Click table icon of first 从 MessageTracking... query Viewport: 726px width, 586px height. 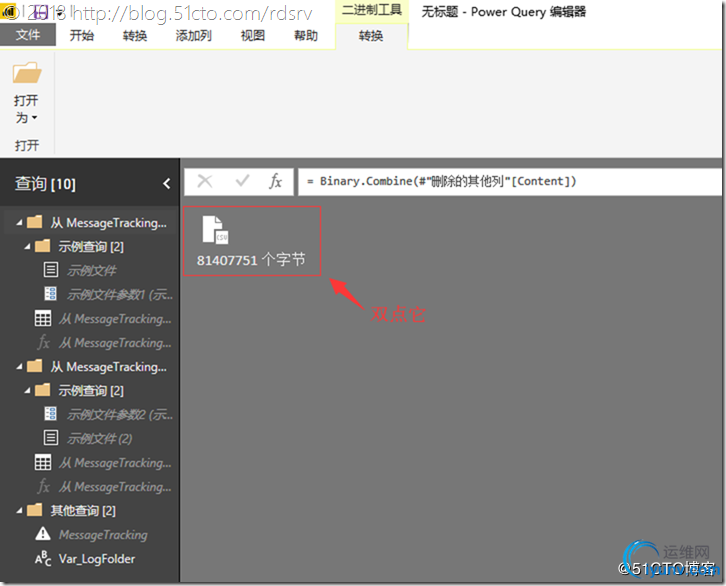click(x=43, y=318)
